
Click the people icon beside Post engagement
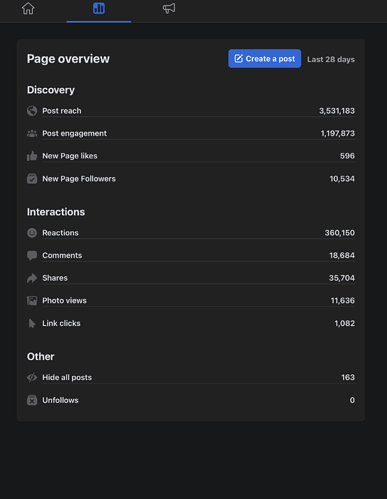pyautogui.click(x=32, y=133)
